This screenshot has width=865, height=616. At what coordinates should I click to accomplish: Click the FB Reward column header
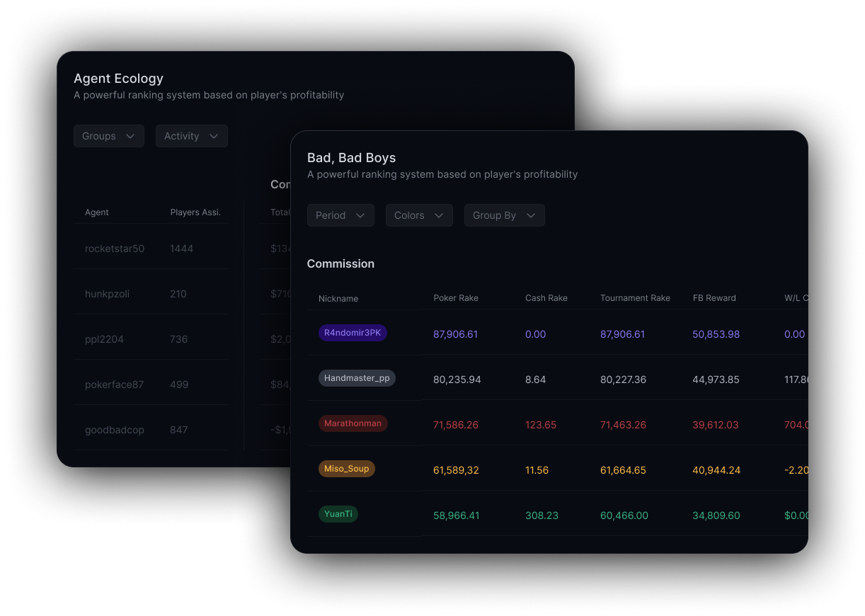click(714, 298)
